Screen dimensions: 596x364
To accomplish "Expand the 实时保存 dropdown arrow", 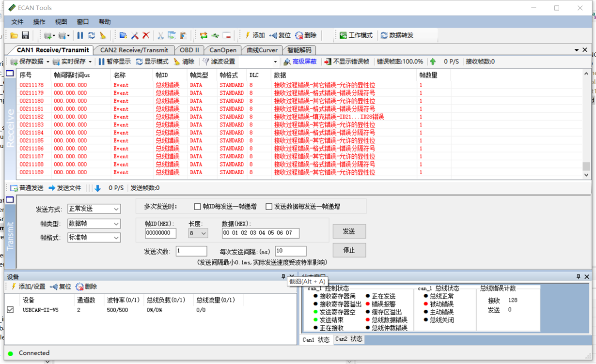I will coord(89,62).
